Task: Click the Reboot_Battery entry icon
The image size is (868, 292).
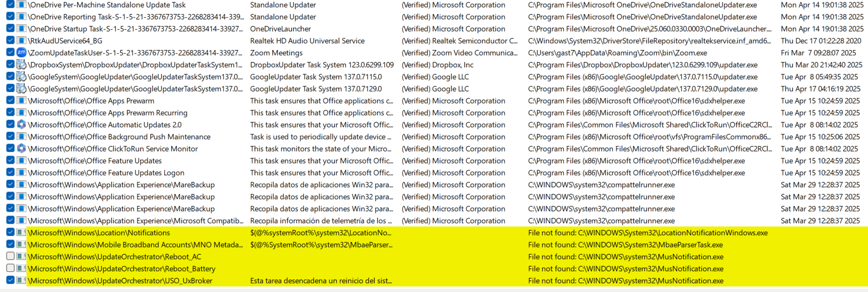Action: click(x=21, y=269)
